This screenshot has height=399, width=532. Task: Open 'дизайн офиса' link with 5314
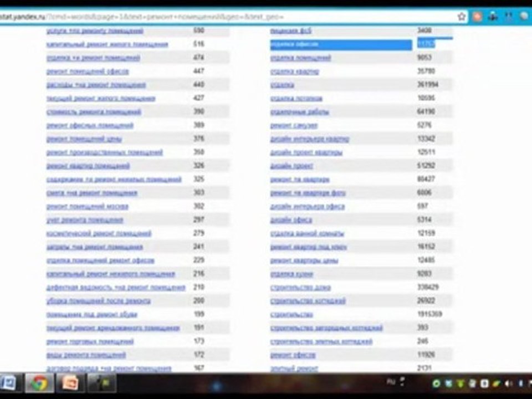tap(291, 220)
